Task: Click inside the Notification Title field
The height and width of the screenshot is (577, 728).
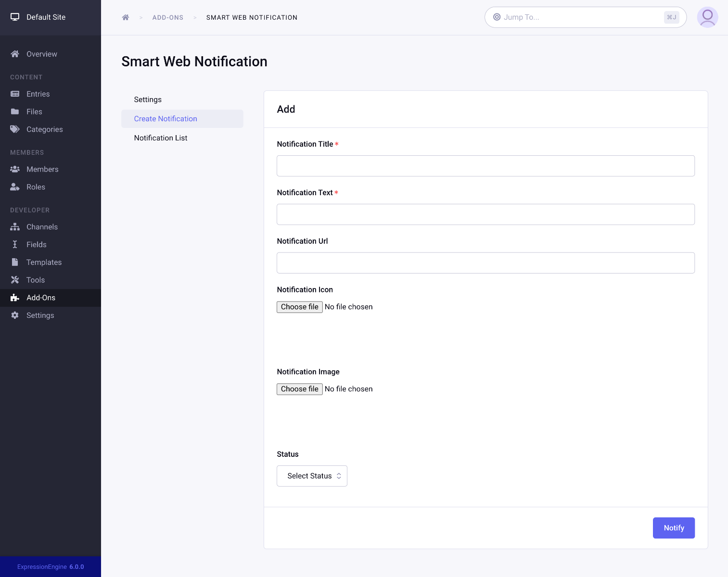Action: click(485, 166)
